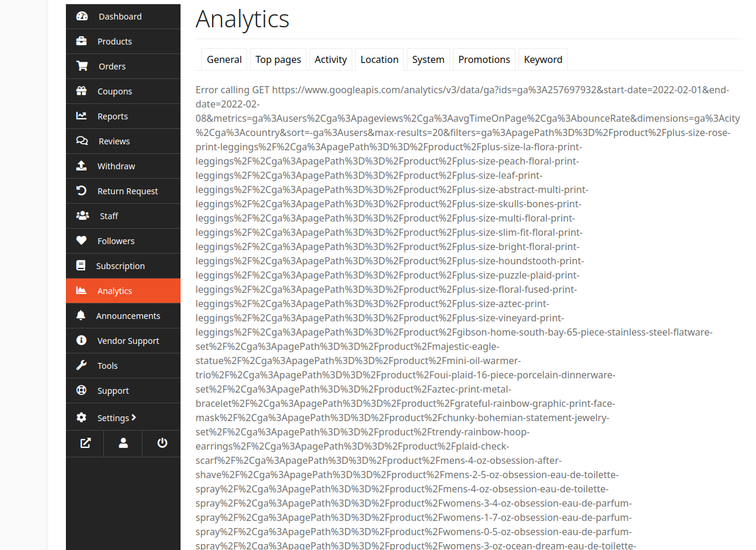The height and width of the screenshot is (550, 756).
Task: Expand the Settings submenu chevron
Action: [x=134, y=418]
